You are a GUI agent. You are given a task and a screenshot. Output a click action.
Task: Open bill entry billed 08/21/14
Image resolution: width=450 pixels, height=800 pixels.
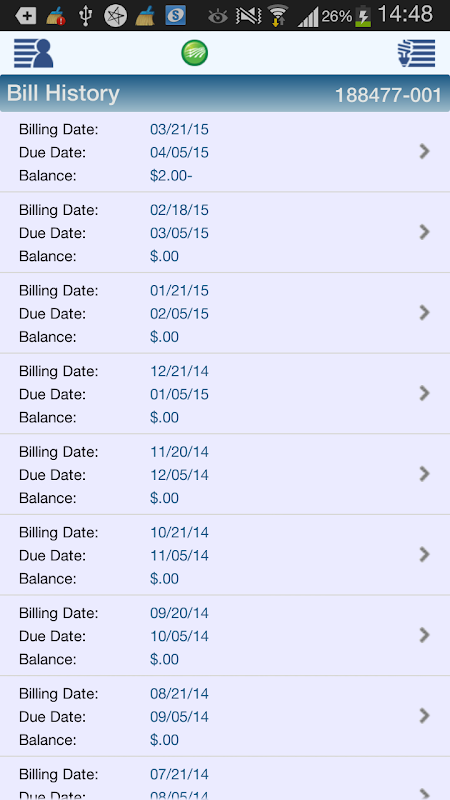[x=225, y=716]
